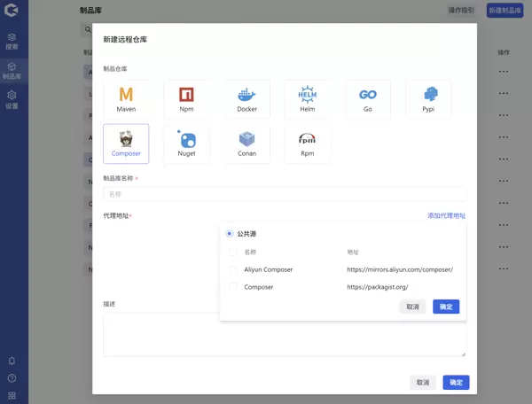Pick the Nuget repository type

pyautogui.click(x=186, y=143)
